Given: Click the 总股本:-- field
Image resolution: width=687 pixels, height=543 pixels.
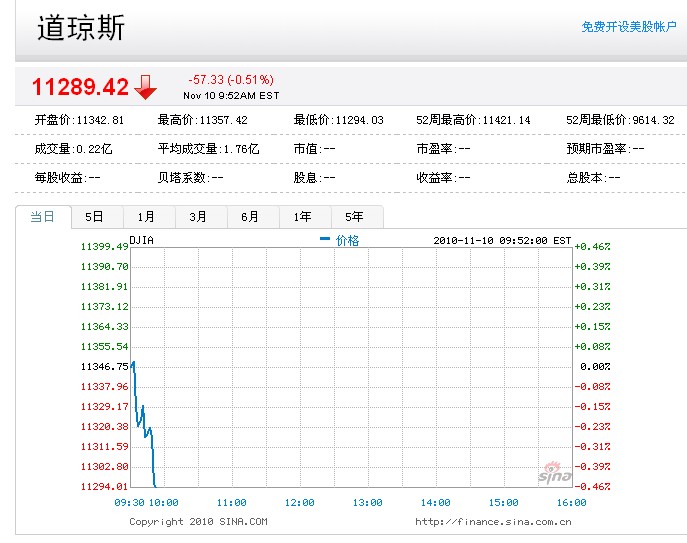Looking at the screenshot, I should pyautogui.click(x=593, y=178).
